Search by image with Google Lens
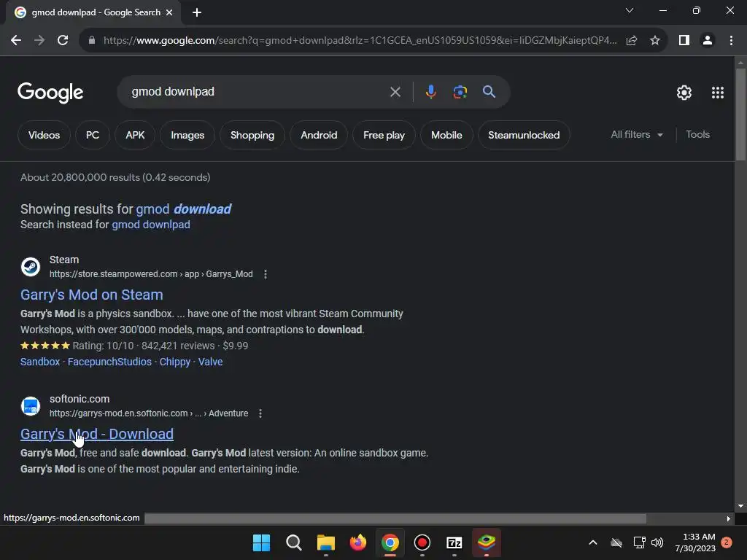The image size is (747, 560). coord(460,92)
